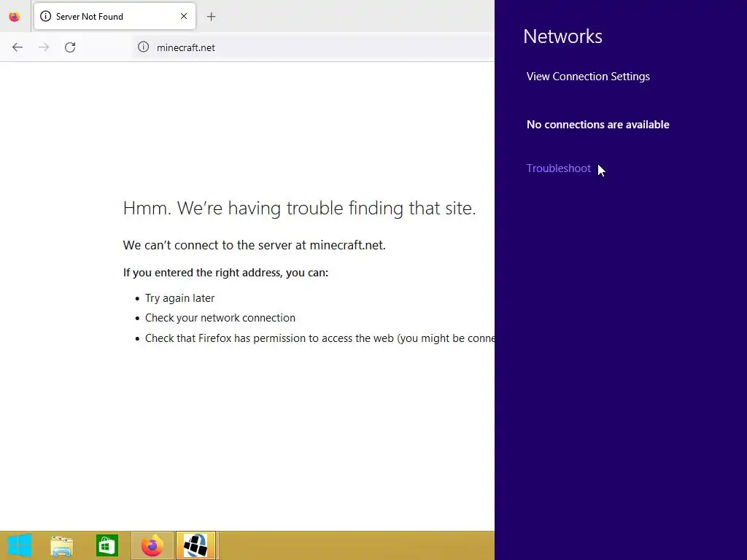This screenshot has height=560, width=747.
Task: Reload the current page
Action: 70,47
